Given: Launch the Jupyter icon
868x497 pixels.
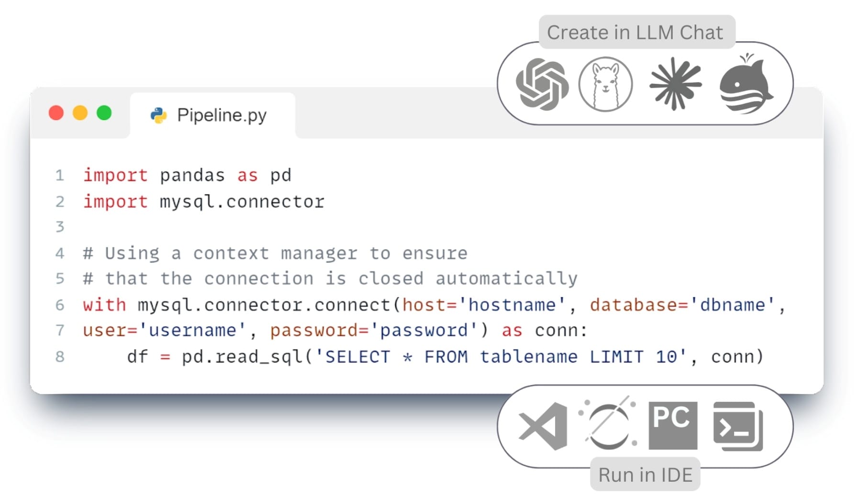Looking at the screenshot, I should [608, 423].
